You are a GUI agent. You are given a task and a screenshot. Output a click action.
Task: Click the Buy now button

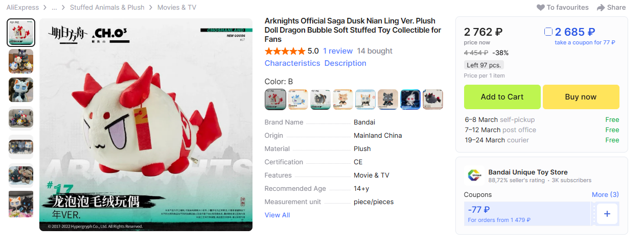[581, 97]
